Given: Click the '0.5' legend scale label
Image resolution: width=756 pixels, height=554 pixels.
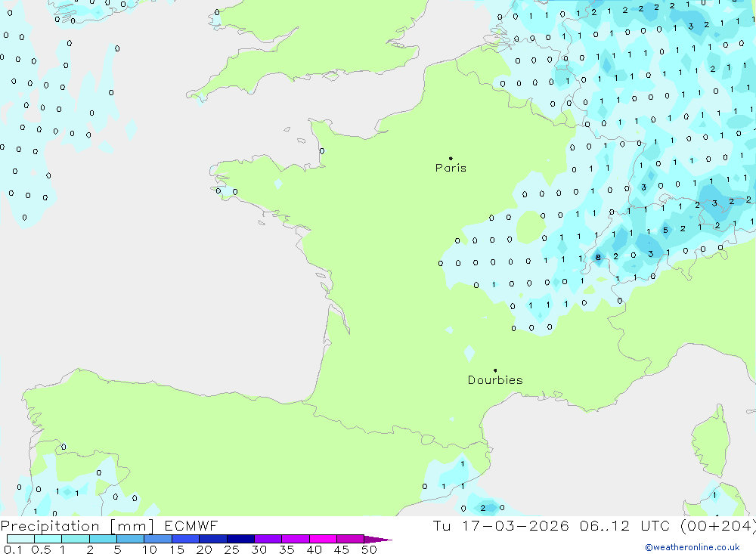Looking at the screenshot, I should (41, 549).
